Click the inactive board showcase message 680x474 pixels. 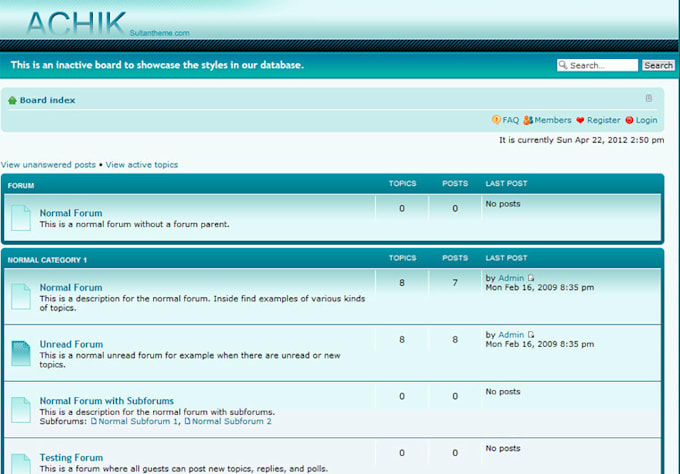click(157, 65)
